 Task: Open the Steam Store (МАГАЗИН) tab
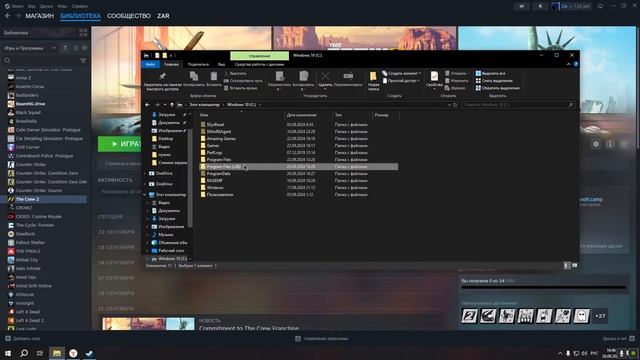[x=40, y=16]
